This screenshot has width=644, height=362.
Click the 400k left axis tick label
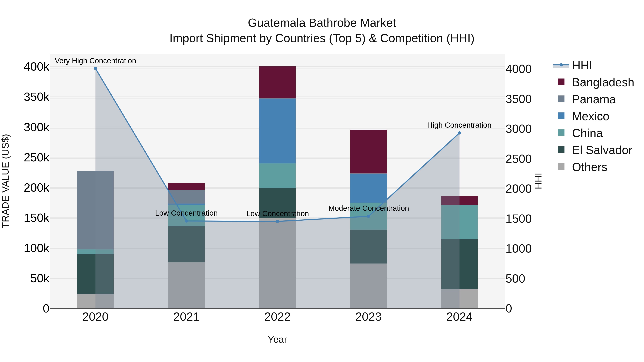tap(36, 67)
